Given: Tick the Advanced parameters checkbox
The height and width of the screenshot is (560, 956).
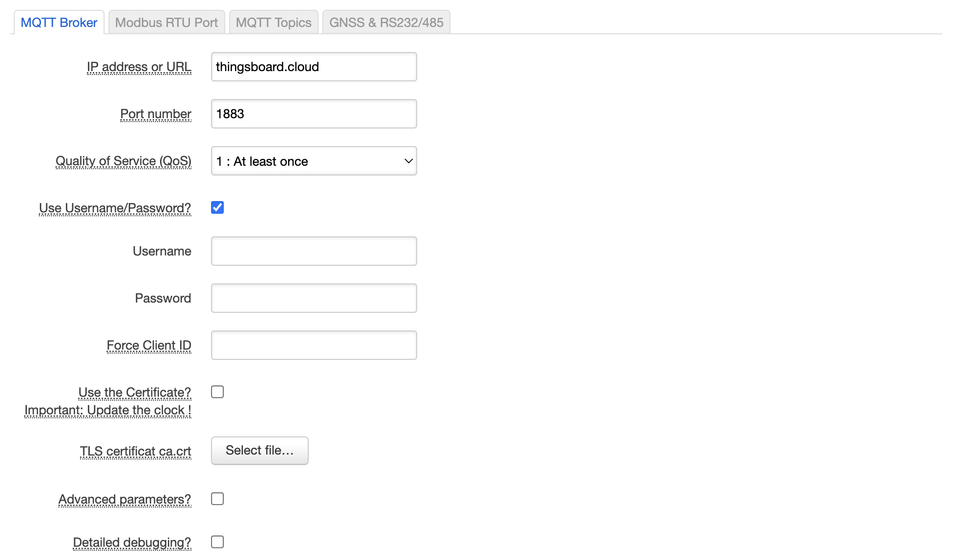Looking at the screenshot, I should 217,499.
